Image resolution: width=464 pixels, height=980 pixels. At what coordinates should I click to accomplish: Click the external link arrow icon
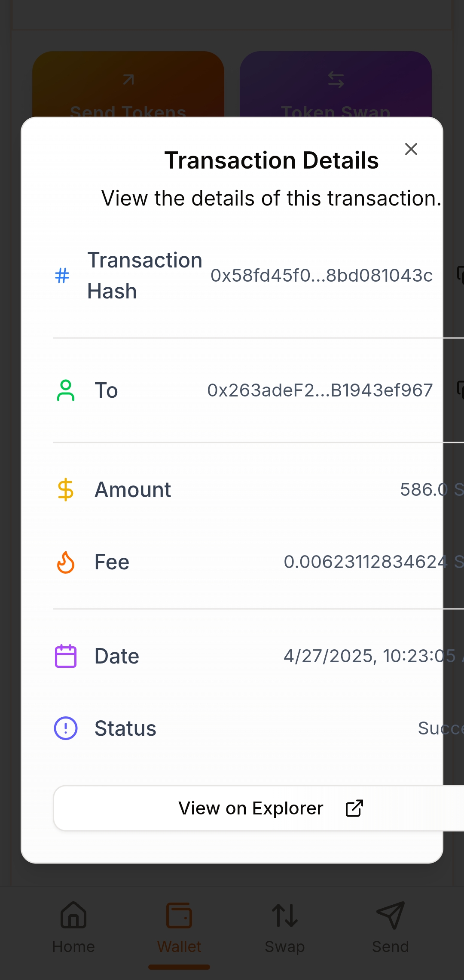coord(354,808)
